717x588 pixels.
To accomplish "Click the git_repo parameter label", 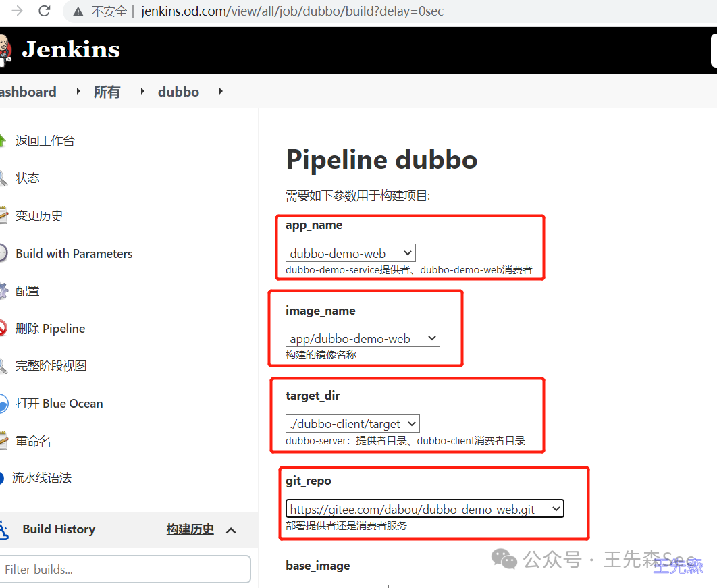I will point(308,481).
